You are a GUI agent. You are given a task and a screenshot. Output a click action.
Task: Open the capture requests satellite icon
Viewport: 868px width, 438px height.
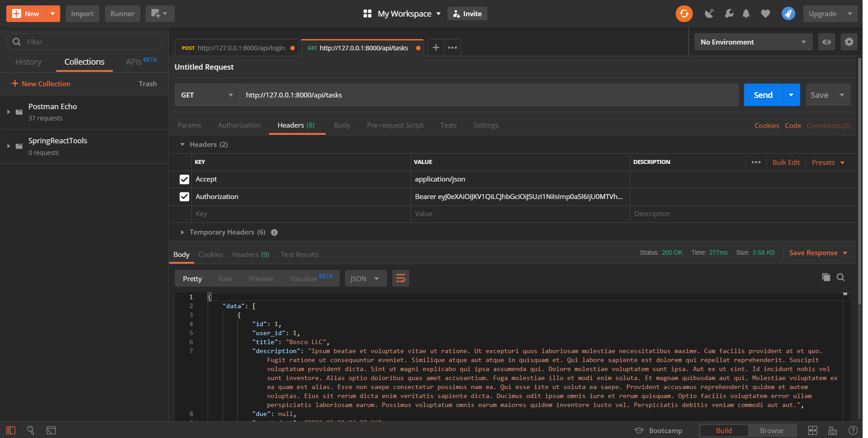[x=709, y=13]
